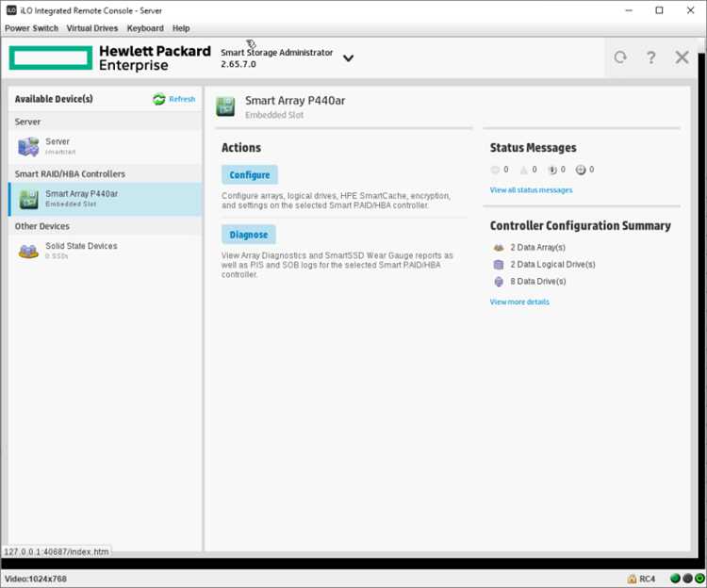Click the reload icon in the header
Image resolution: width=707 pixels, height=588 pixels.
tap(620, 57)
